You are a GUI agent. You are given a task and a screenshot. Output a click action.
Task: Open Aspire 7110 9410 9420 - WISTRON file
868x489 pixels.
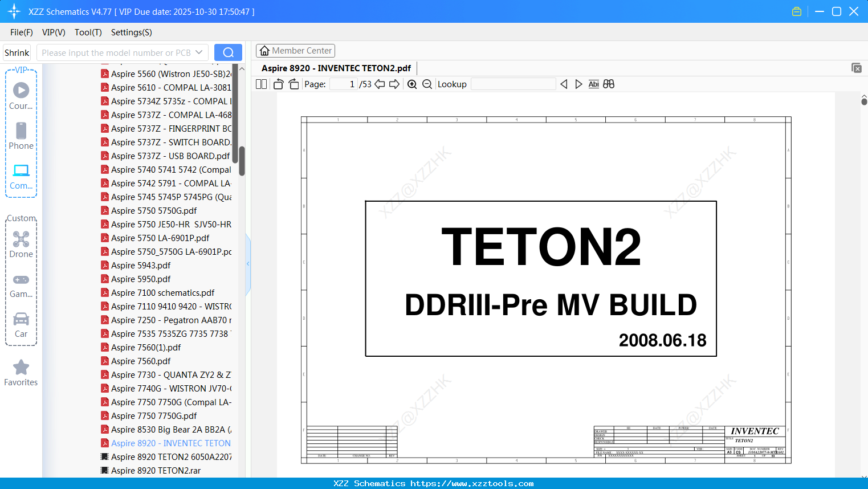pyautogui.click(x=166, y=307)
